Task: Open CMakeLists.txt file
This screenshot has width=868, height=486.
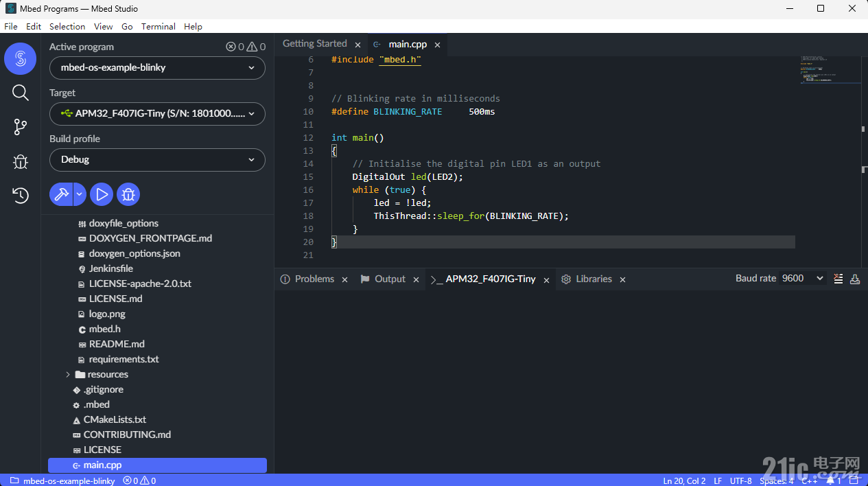Action: (115, 419)
